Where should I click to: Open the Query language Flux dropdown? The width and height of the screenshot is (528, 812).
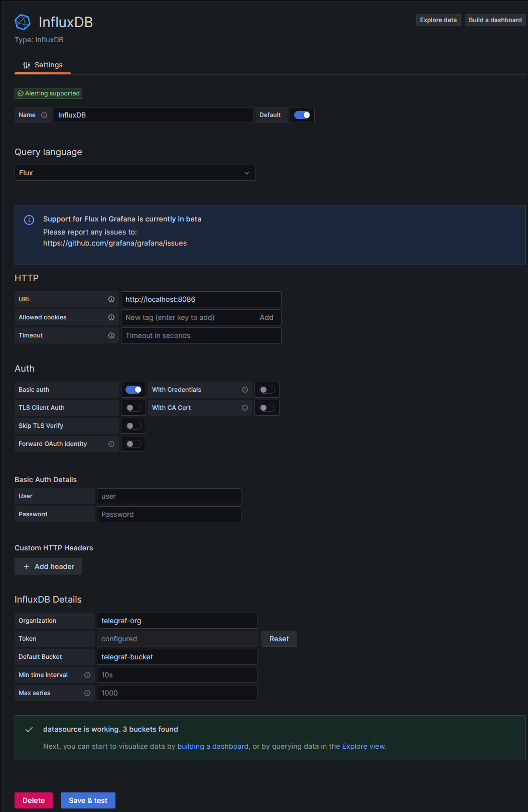coord(135,173)
